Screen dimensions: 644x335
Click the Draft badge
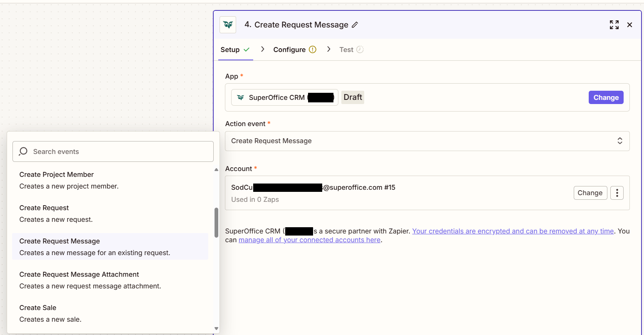353,97
